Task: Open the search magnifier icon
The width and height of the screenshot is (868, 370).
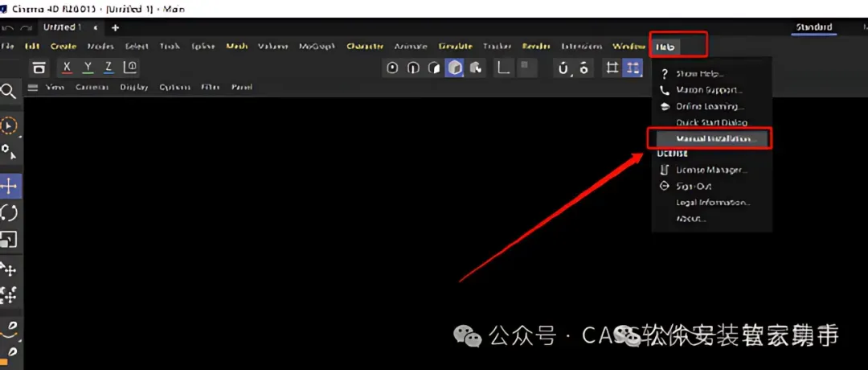Action: click(x=9, y=92)
